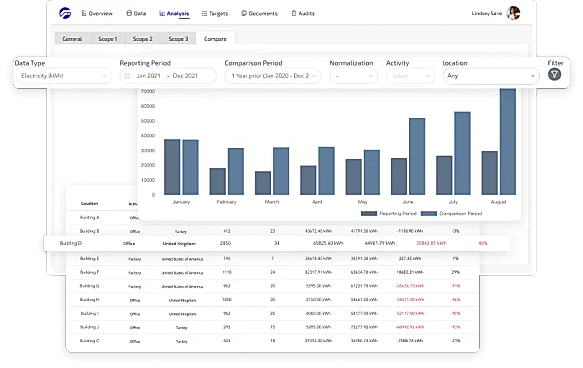
Task: Click the Location column header
Action: point(90,203)
